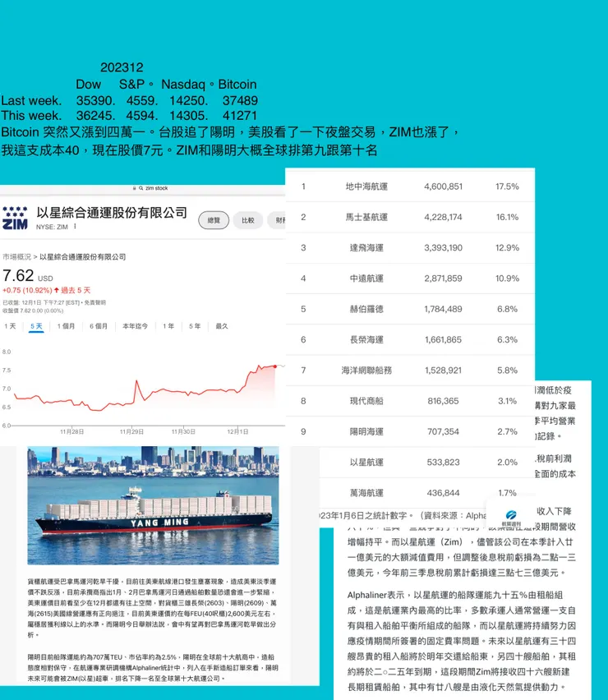608x700 pixels.
Task: Click the 202312 date heading
Action: tap(122, 67)
